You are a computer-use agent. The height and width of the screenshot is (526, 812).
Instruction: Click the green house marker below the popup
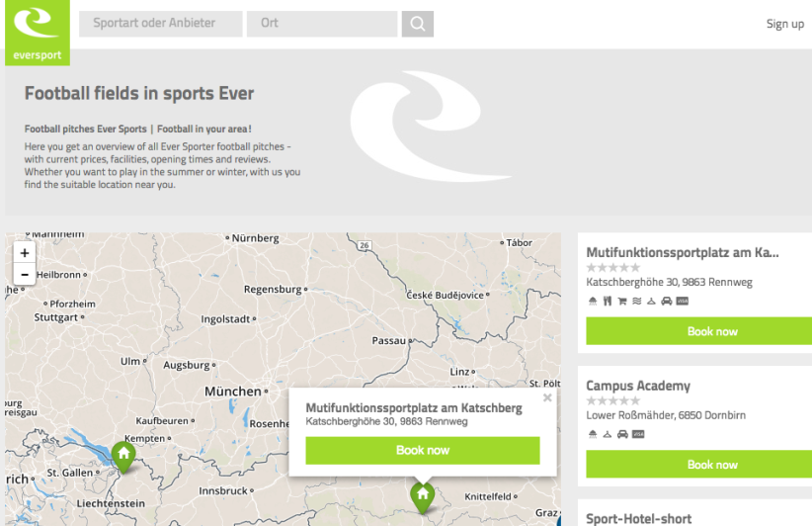(423, 497)
